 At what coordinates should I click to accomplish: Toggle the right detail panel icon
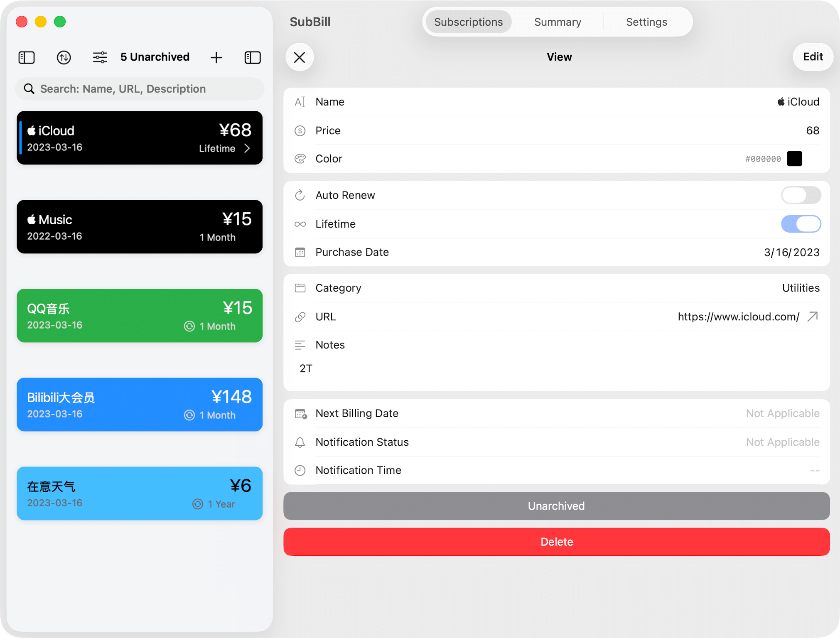(x=253, y=57)
